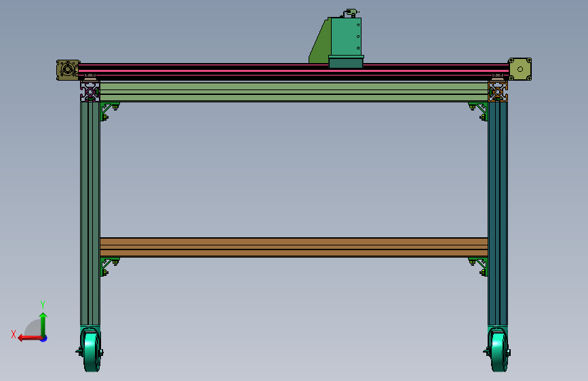Select the stepper motor at left rail end
Image resolution: width=588 pixels, height=381 pixels.
68,70
